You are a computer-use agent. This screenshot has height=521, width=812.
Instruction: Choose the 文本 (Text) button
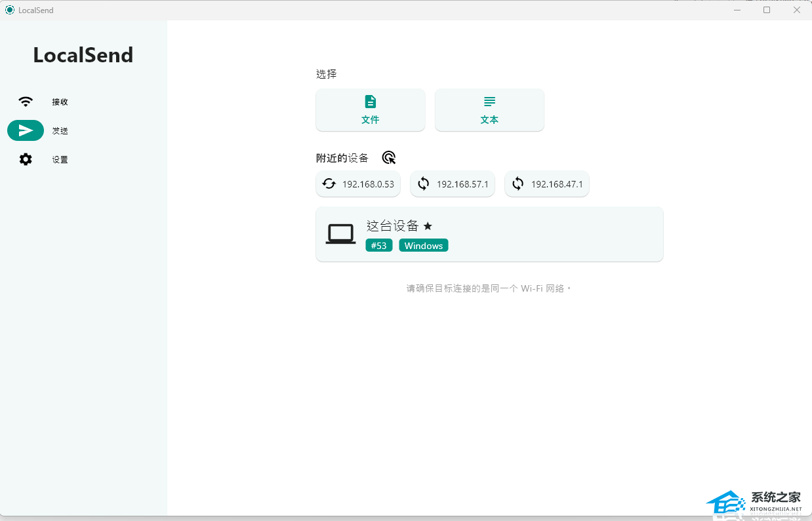tap(489, 110)
